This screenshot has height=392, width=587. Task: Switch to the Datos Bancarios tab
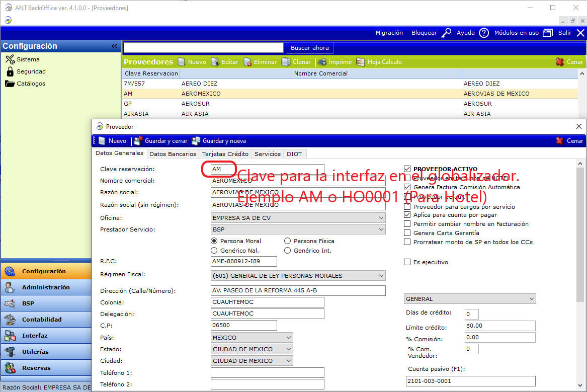click(173, 154)
